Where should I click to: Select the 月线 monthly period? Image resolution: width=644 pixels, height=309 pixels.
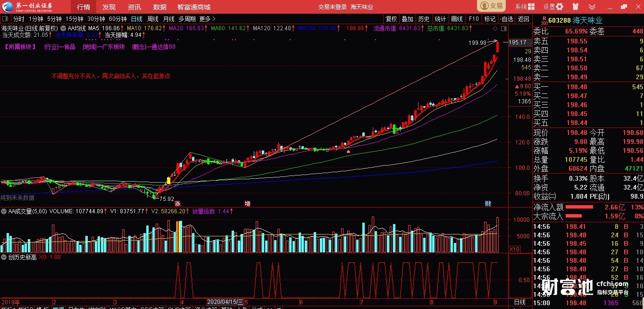[168, 19]
